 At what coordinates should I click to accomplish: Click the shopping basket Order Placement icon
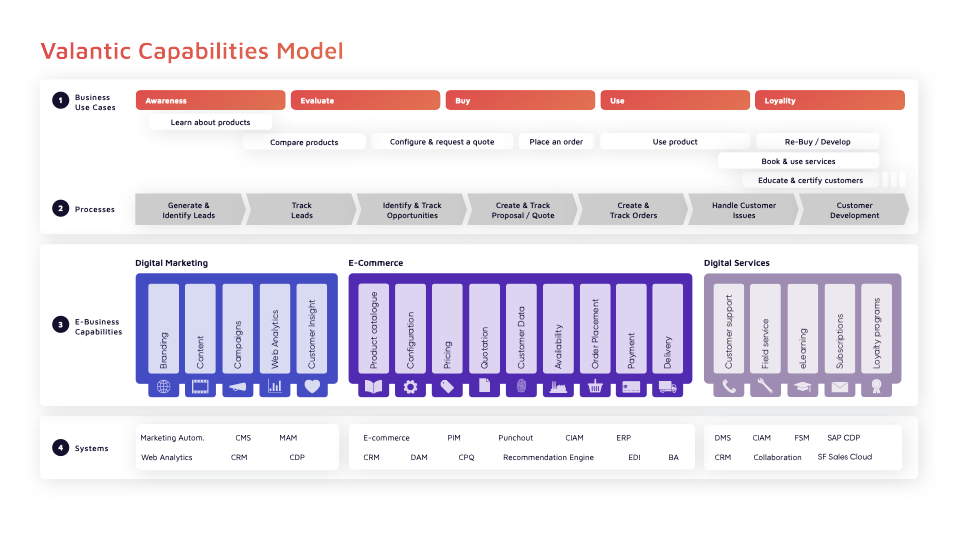pyautogui.click(x=595, y=386)
